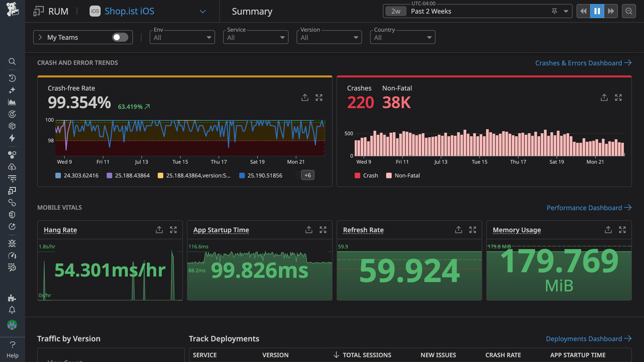
Task: Skip the time window forward
Action: 611,11
